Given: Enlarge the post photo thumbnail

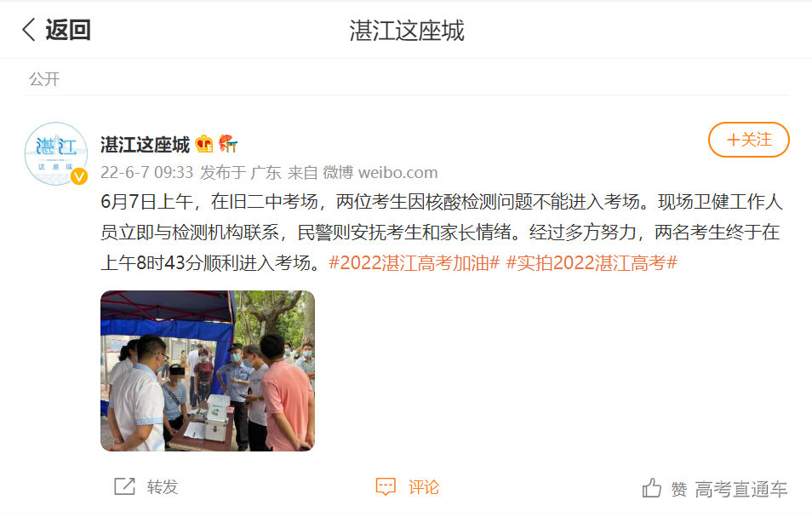Looking at the screenshot, I should pos(208,371).
